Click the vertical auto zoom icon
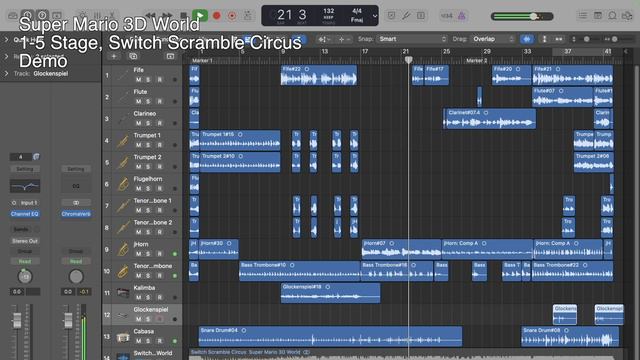The width and height of the screenshot is (640, 360). (x=544, y=39)
